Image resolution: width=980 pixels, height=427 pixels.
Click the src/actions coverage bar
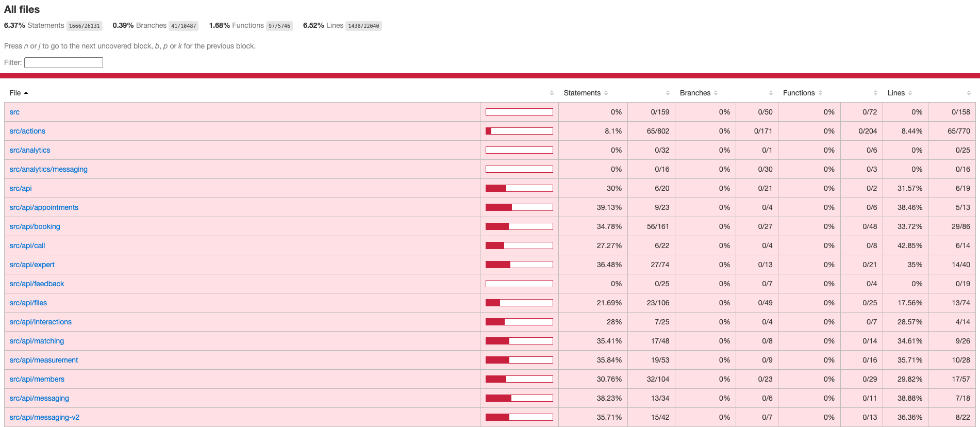pyautogui.click(x=519, y=131)
